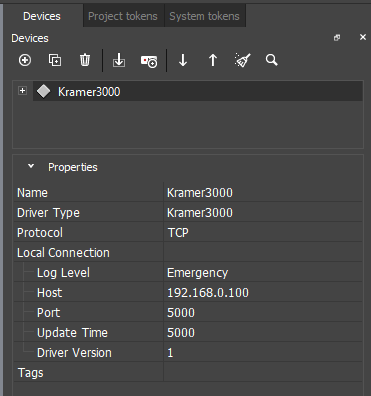371x396 pixels.
Task: Select the Driver Version property label
Action: click(x=74, y=353)
